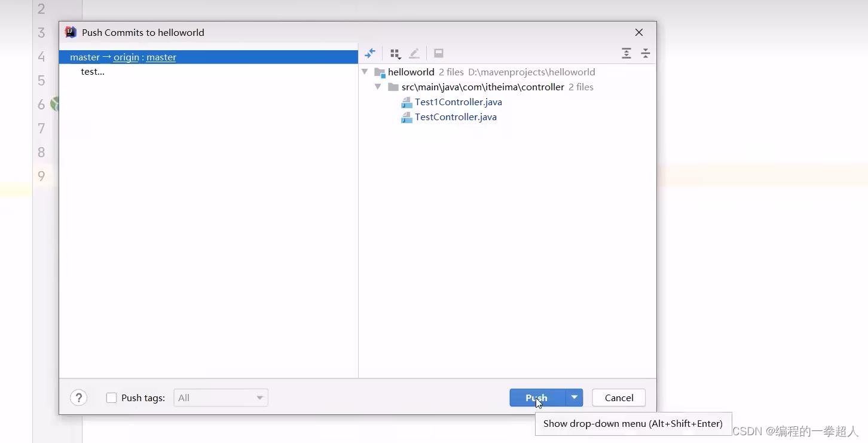Click the helloworld module folder icon
Image resolution: width=868 pixels, height=443 pixels.
(x=380, y=72)
